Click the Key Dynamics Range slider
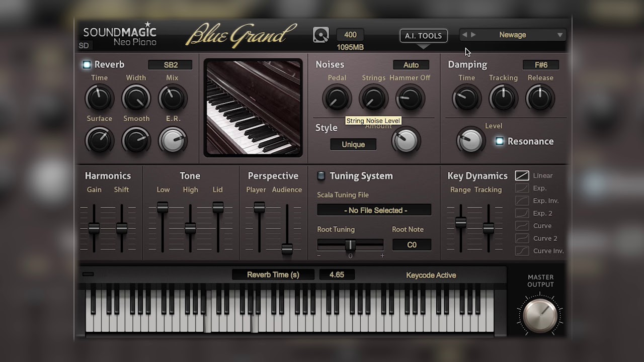 pos(460,228)
